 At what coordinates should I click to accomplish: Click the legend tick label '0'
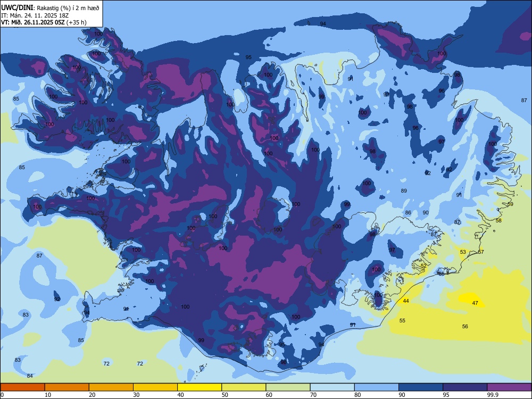pyautogui.click(x=2, y=395)
